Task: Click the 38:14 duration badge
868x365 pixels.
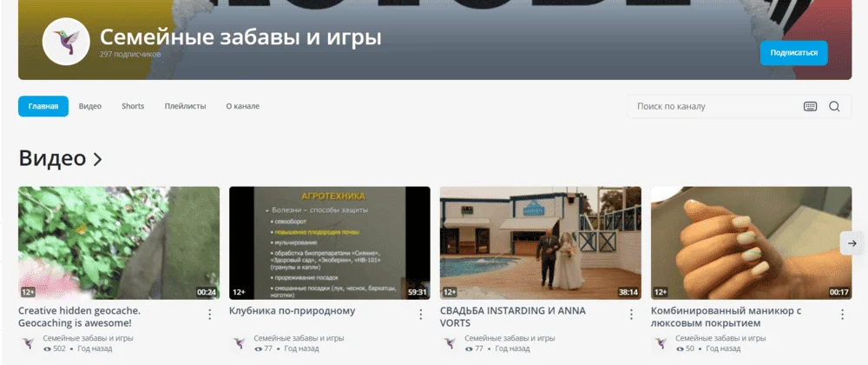Action: click(x=628, y=293)
